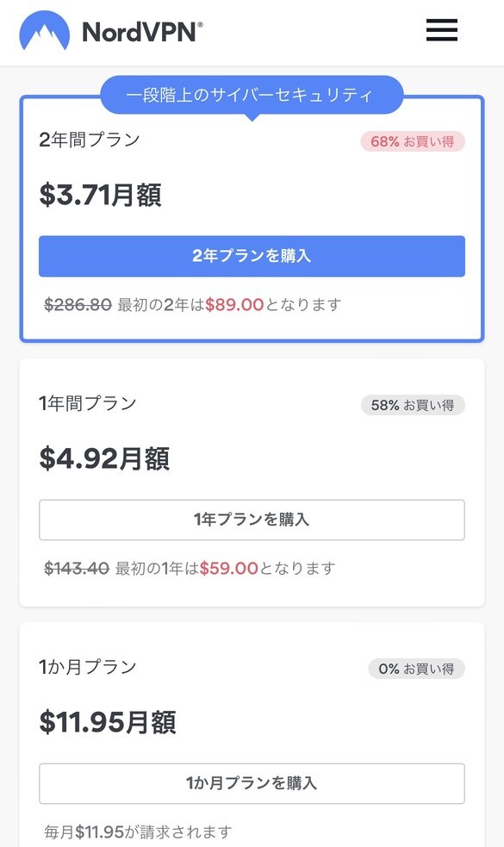The image size is (504, 847).
Task: Click the 毎月$11.95が請求されます note
Action: tap(139, 831)
